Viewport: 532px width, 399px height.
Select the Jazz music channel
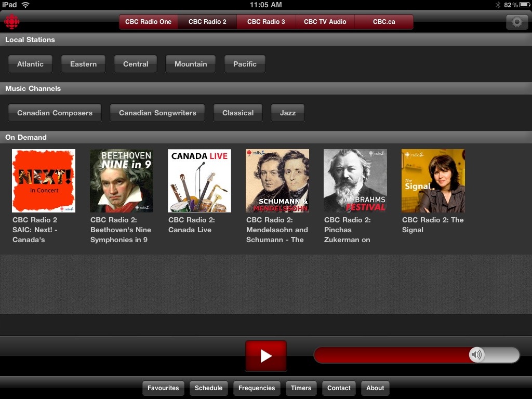288,113
